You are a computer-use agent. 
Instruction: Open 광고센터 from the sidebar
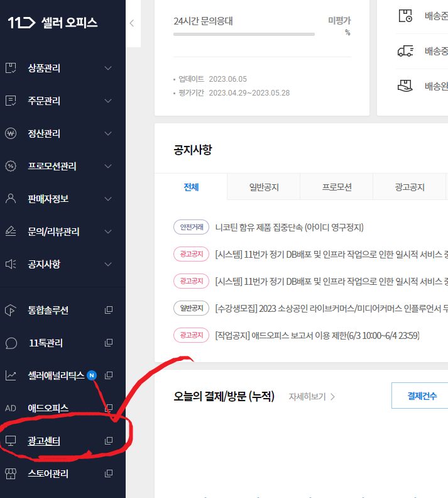click(44, 441)
